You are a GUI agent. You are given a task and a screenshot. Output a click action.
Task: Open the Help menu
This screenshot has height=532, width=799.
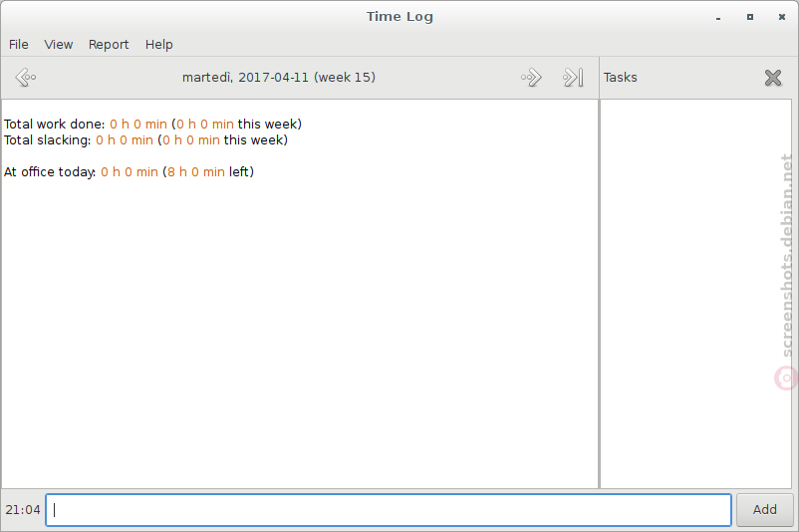(x=159, y=45)
